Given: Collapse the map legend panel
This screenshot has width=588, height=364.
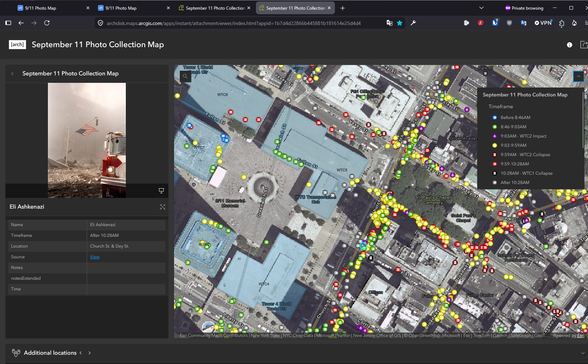Looking at the screenshot, I should (x=578, y=76).
